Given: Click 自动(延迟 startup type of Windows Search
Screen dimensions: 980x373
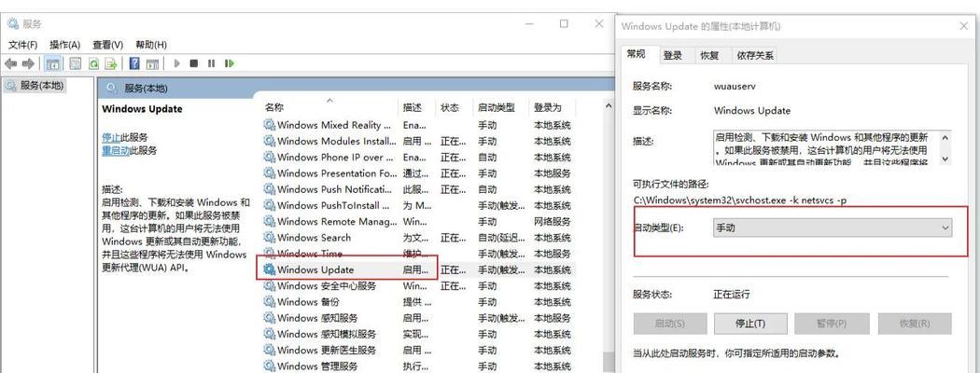Looking at the screenshot, I should tap(499, 238).
